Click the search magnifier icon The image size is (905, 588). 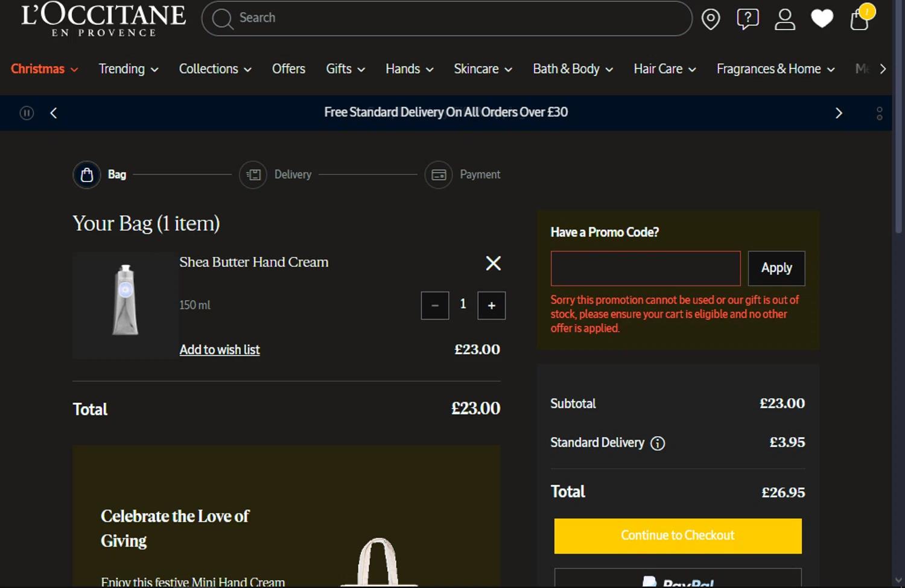[222, 19]
